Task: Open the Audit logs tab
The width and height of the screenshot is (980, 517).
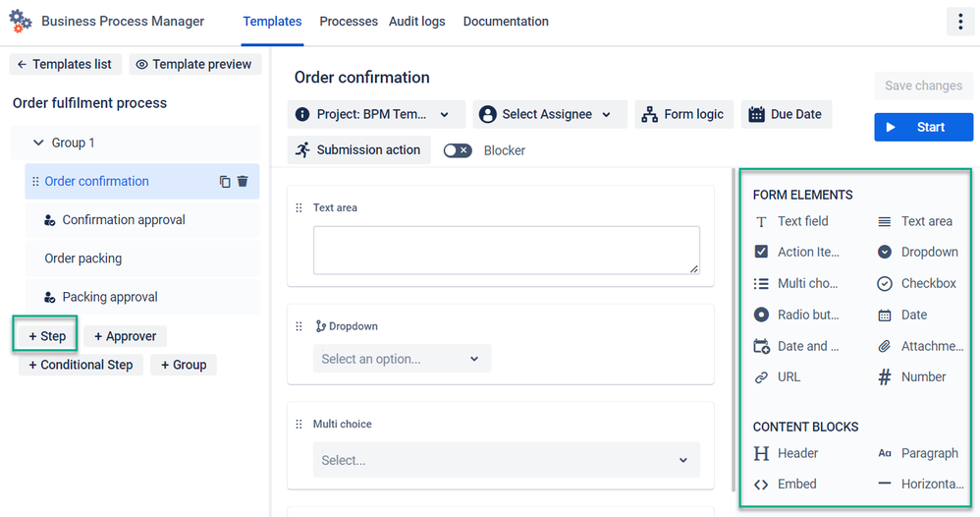Action: pos(417,22)
